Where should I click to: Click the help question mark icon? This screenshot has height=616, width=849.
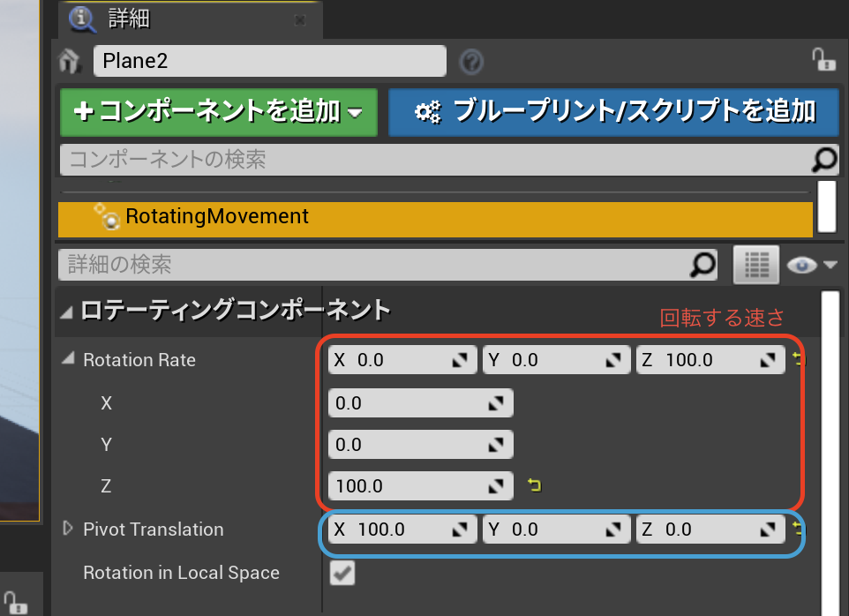tap(472, 62)
